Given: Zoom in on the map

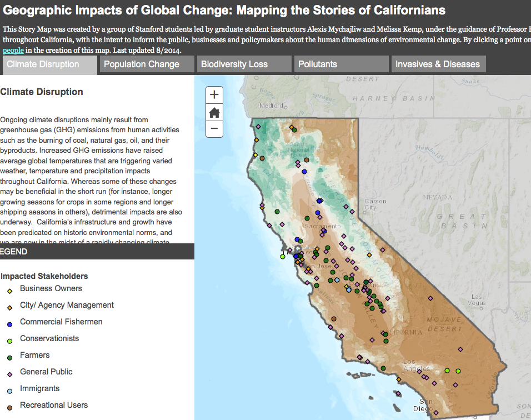Looking at the screenshot, I should pyautogui.click(x=214, y=94).
